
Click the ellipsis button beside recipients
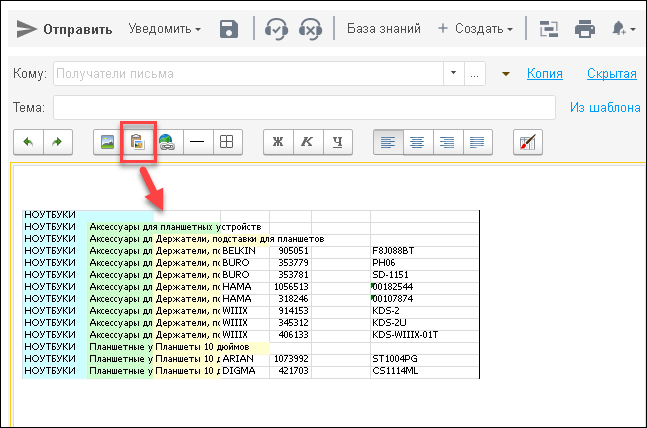click(475, 73)
